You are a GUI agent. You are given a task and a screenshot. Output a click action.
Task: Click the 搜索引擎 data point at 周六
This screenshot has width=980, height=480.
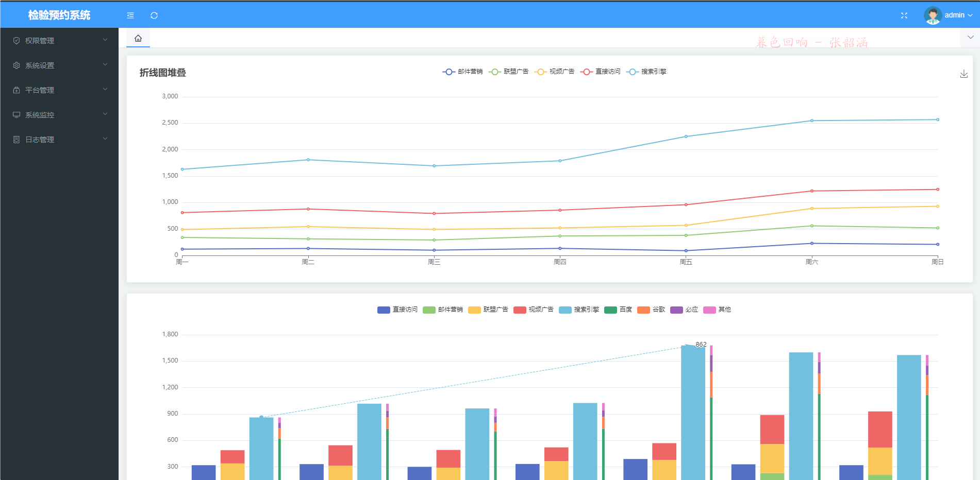click(812, 121)
